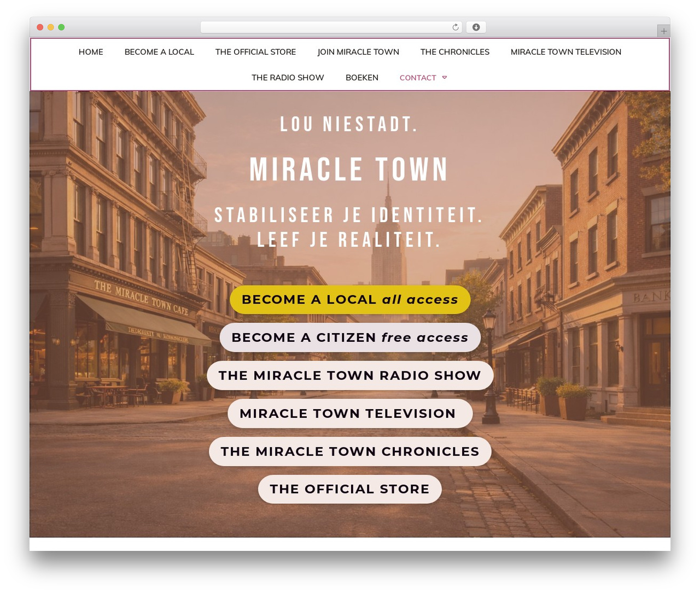
Task: Reload the page with the refresh icon
Action: tap(456, 27)
